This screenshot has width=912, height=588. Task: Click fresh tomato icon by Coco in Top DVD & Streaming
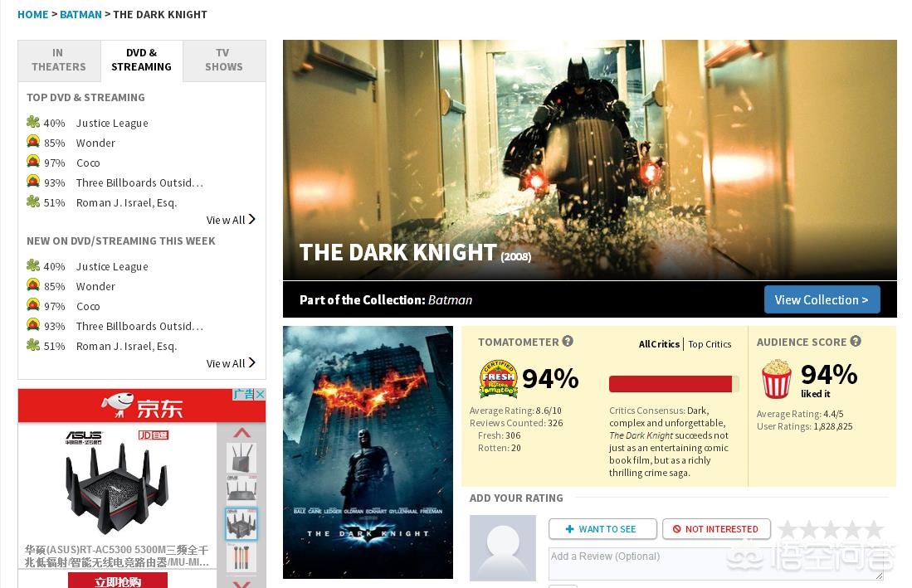33,161
